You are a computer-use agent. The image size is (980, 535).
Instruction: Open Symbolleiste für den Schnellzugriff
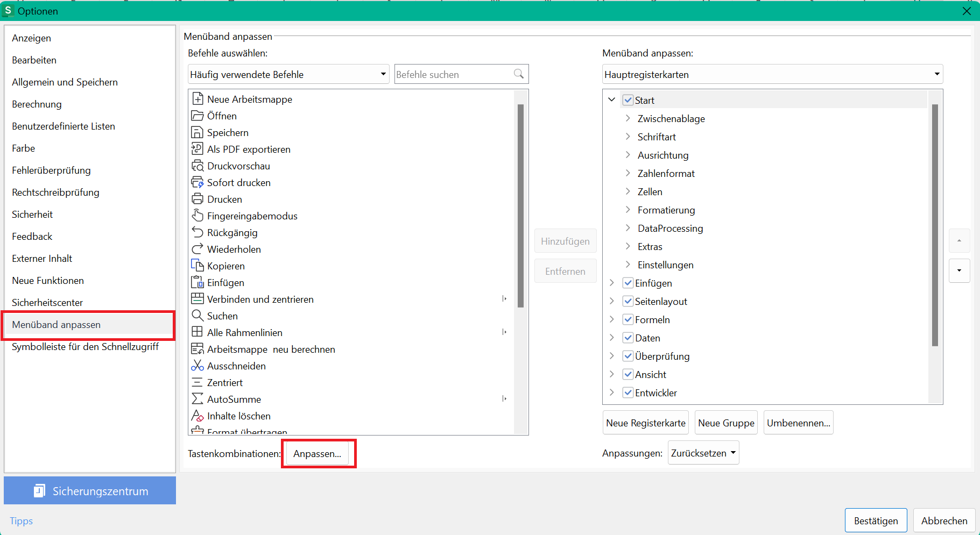pos(89,346)
